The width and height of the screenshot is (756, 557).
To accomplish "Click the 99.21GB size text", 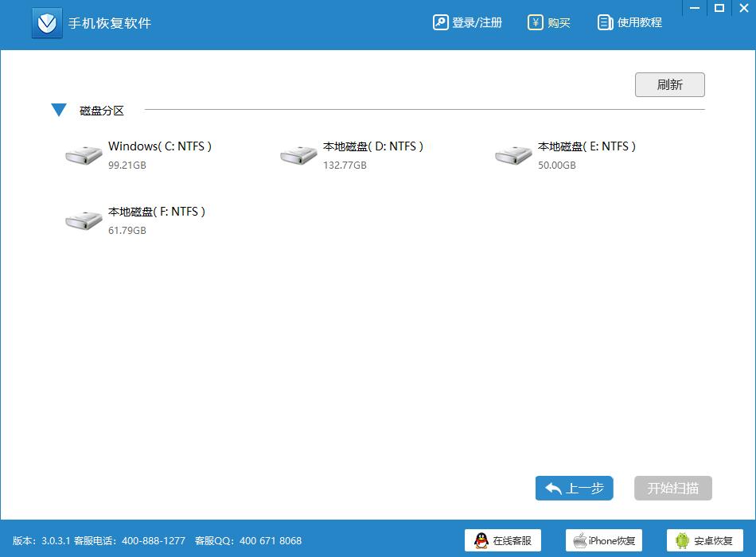I will (x=127, y=166).
